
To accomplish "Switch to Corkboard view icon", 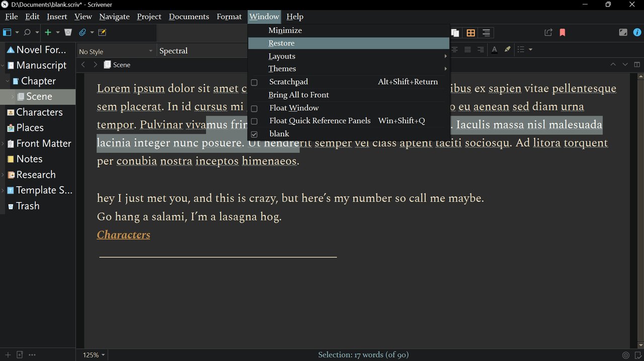I will pos(470,33).
